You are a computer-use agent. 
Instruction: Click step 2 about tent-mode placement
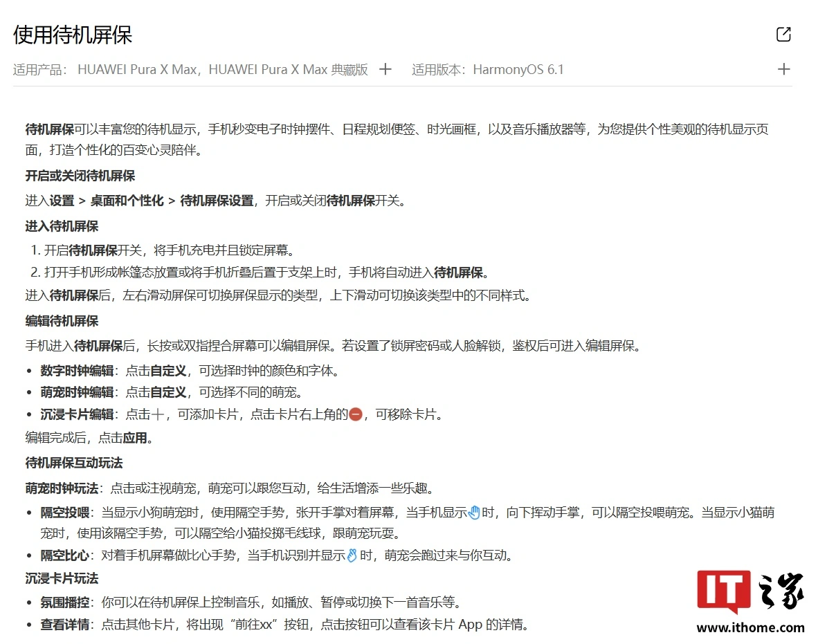pos(260,273)
